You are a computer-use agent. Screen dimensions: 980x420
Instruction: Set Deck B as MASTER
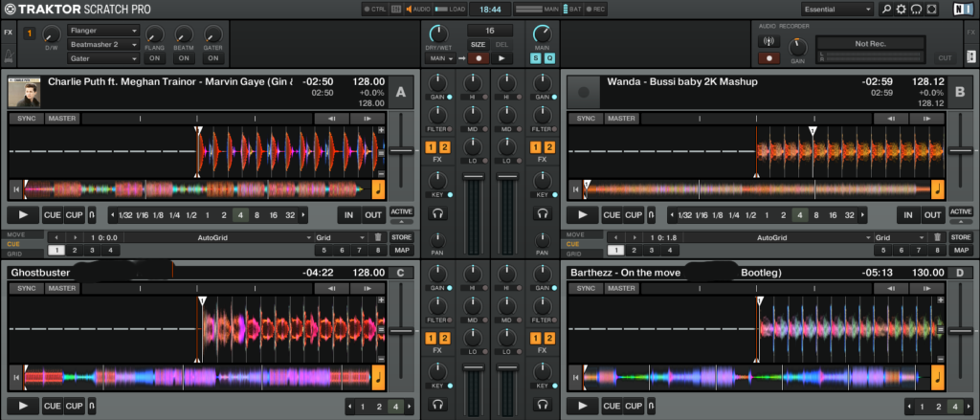[621, 119]
